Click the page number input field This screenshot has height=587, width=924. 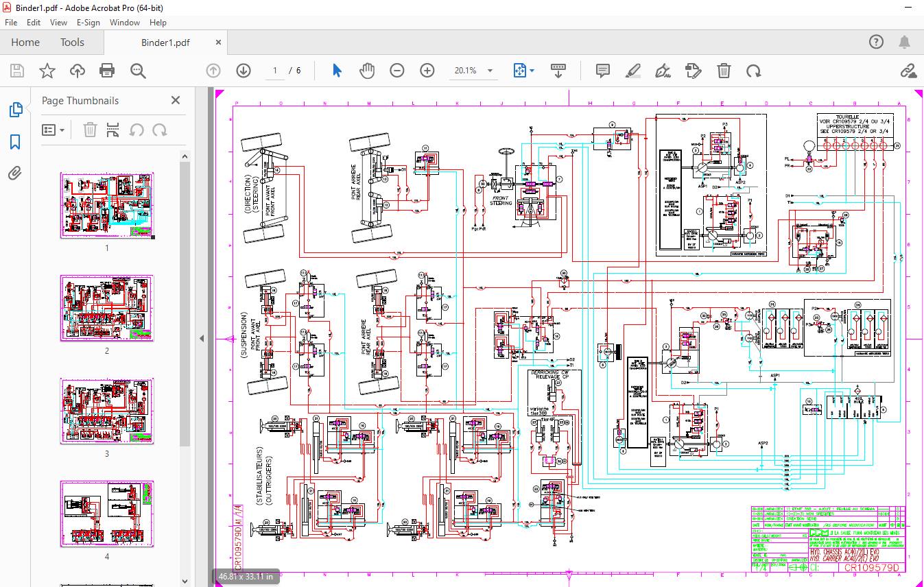[275, 71]
